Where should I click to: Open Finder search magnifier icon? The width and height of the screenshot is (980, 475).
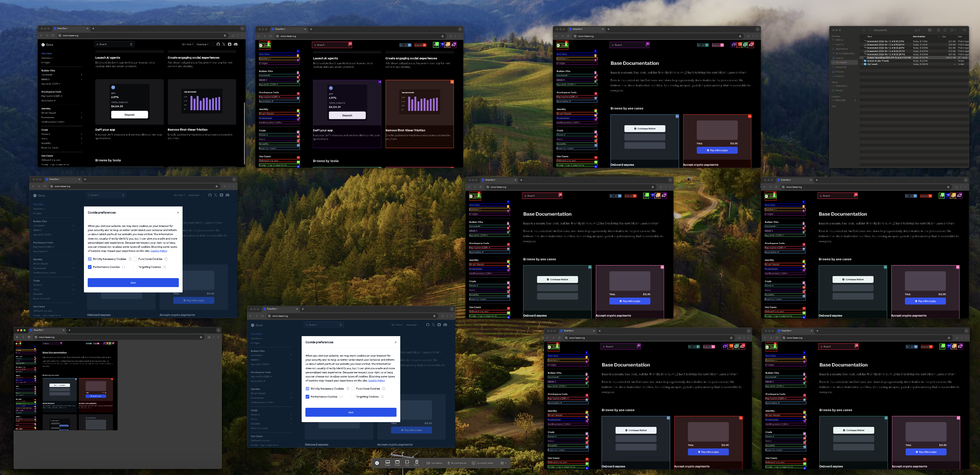(x=964, y=30)
